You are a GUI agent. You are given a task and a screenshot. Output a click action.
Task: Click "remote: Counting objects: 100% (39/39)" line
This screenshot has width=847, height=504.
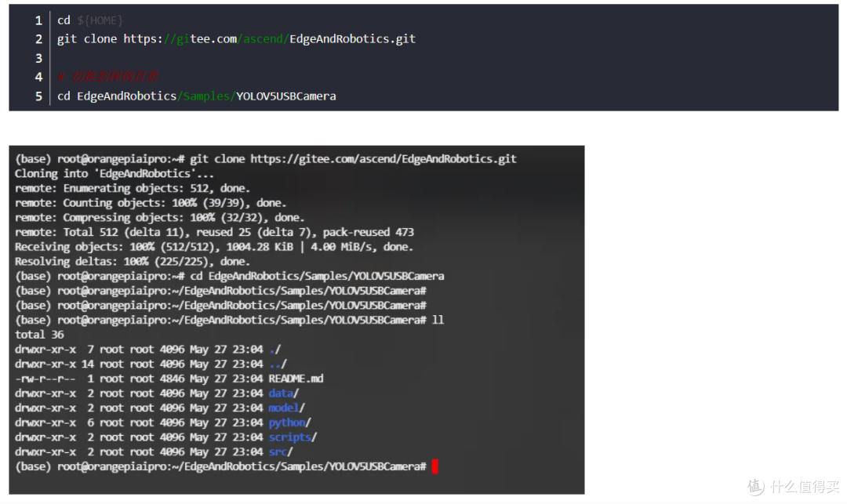click(151, 203)
